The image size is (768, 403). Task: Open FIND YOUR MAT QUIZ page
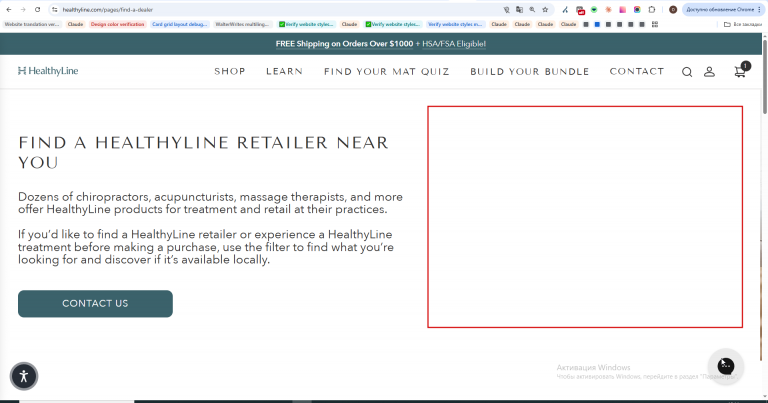386,71
